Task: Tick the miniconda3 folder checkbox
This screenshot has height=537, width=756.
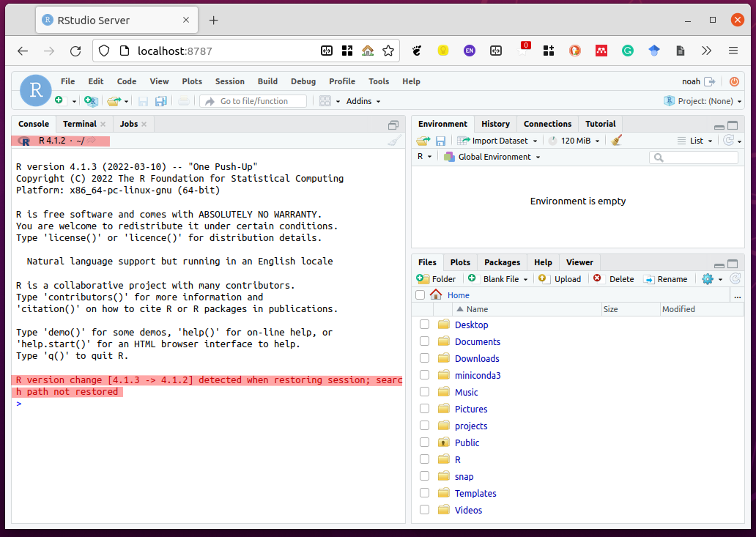Action: [x=424, y=375]
